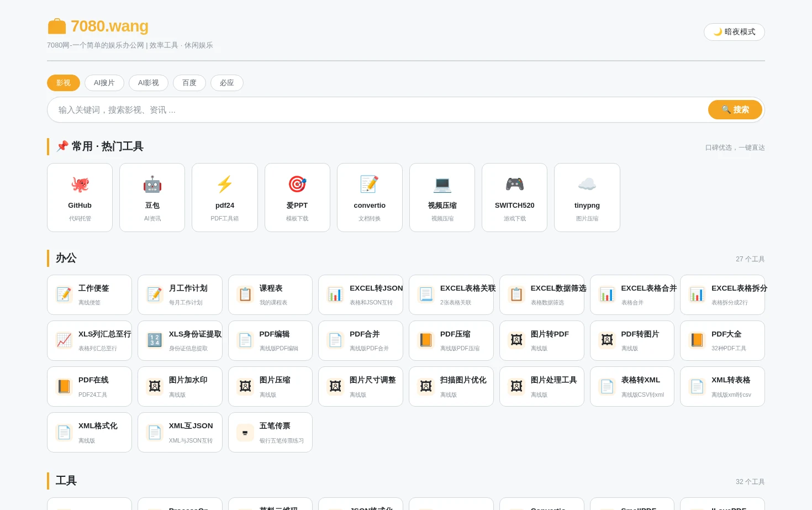Click the 口碑优选，一键直达 text

[735, 148]
